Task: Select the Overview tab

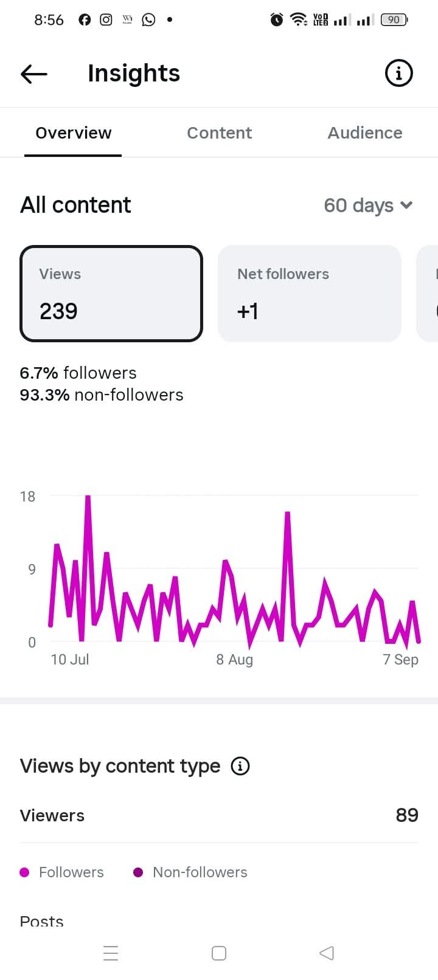Action: 73,133
